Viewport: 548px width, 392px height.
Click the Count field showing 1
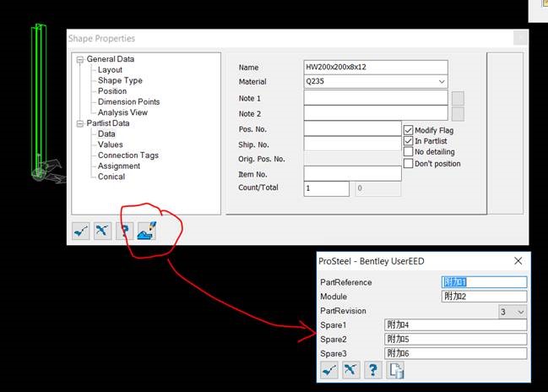pos(327,188)
